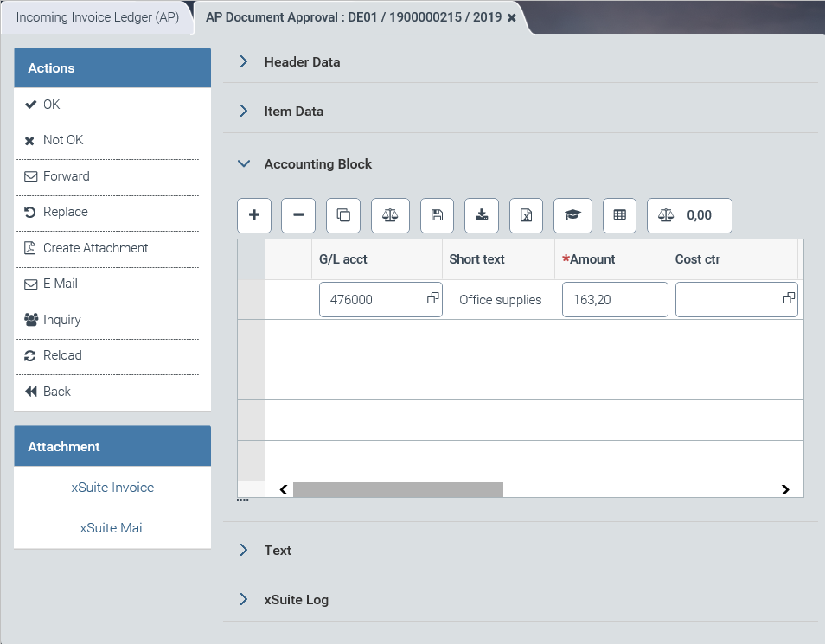
Task: Click the table layout grid icon
Action: click(x=619, y=215)
